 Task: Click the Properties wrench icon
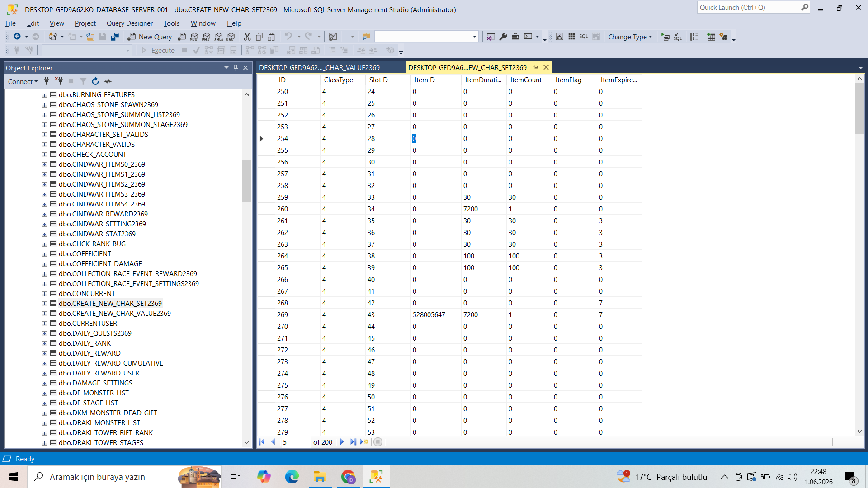[x=503, y=37]
